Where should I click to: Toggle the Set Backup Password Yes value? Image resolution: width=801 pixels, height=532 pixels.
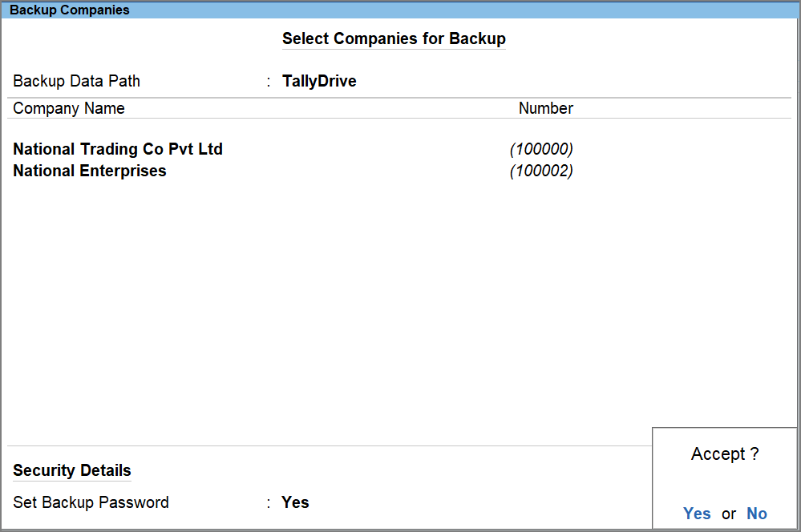[295, 502]
